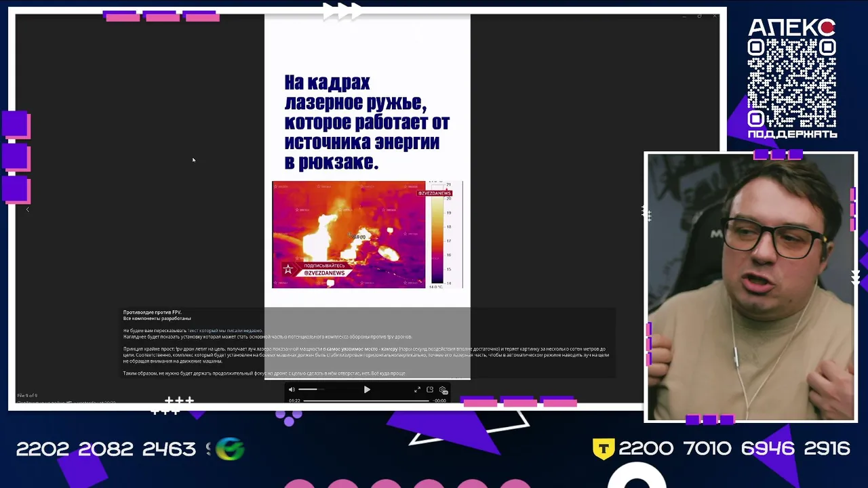This screenshot has width=868, height=488.
Task: Click the 'АЛЕКС' channel logo
Action: [791, 28]
